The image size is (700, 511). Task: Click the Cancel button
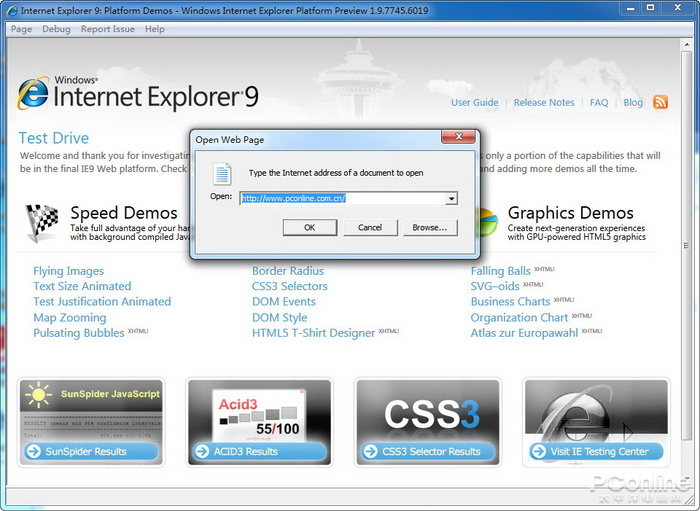click(x=370, y=228)
